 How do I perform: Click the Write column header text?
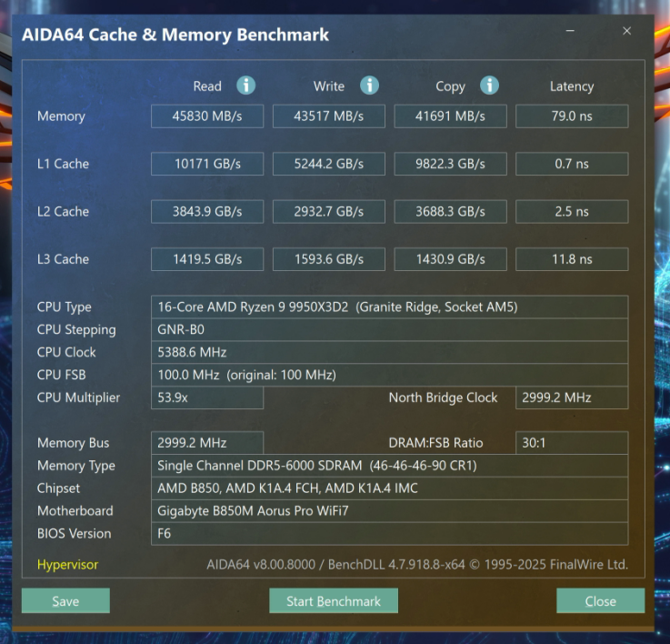328,86
